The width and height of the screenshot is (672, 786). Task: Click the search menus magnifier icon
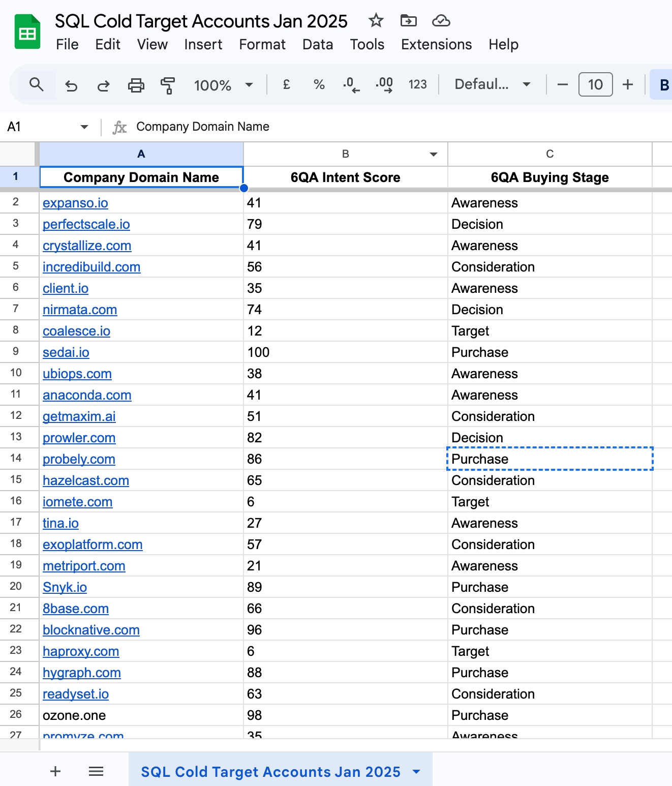pyautogui.click(x=36, y=84)
